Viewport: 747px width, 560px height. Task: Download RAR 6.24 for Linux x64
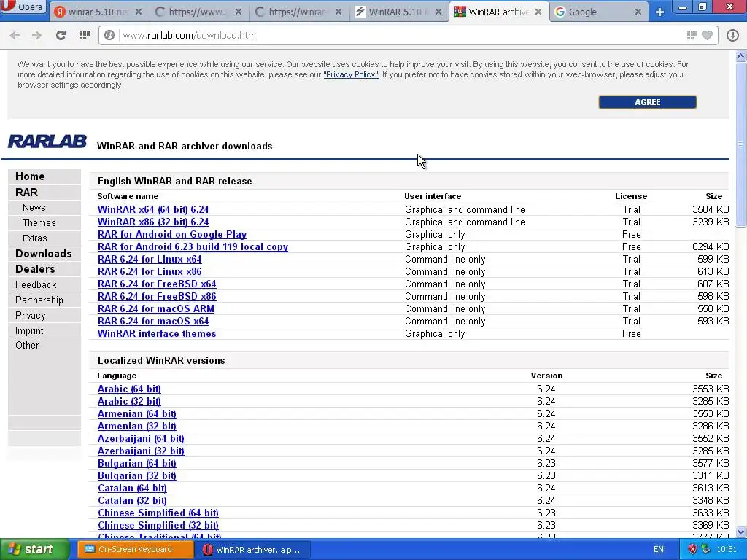coord(150,259)
